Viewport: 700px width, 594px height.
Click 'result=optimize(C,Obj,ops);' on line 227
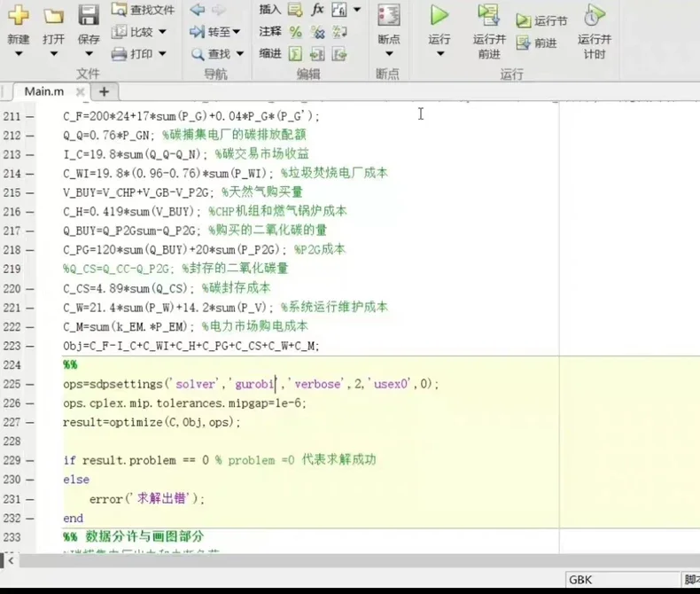(152, 422)
